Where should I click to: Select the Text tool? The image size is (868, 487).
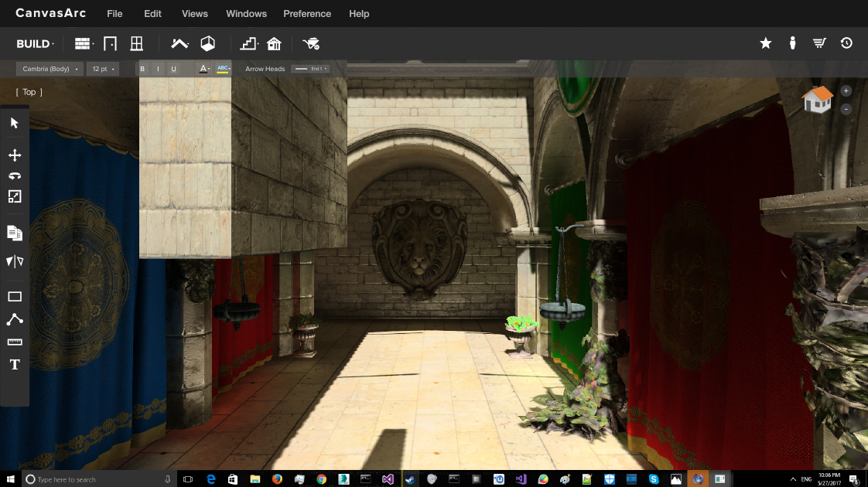click(x=15, y=365)
